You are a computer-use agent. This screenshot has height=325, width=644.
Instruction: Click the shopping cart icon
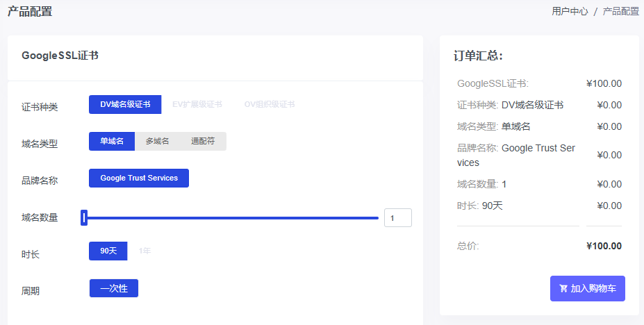563,289
